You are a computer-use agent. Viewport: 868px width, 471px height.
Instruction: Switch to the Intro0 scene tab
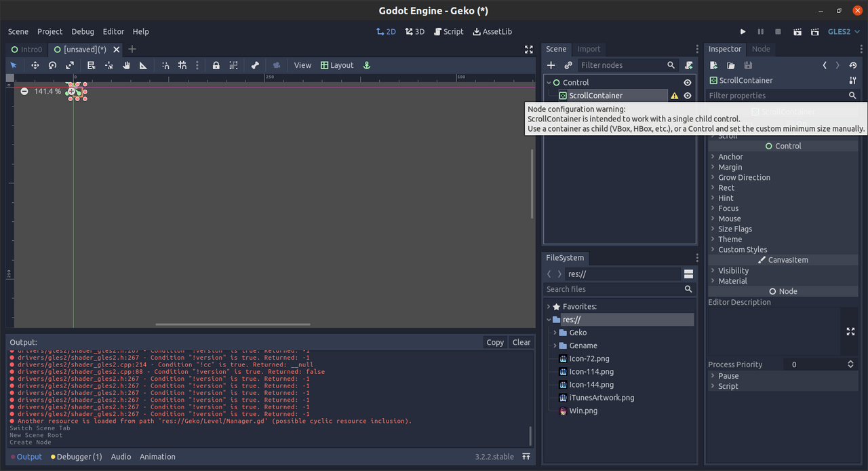[27, 50]
